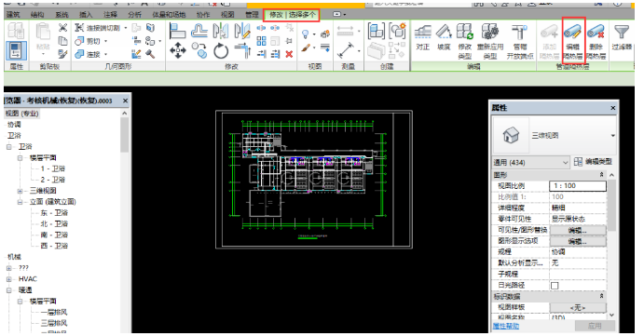Open the 属性帮助 link

pyautogui.click(x=505, y=326)
